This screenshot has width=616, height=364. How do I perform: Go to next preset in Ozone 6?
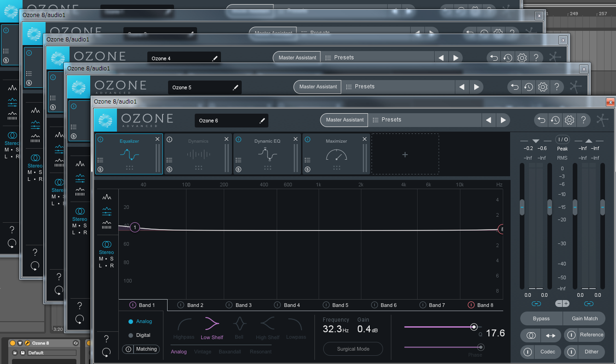pos(503,120)
